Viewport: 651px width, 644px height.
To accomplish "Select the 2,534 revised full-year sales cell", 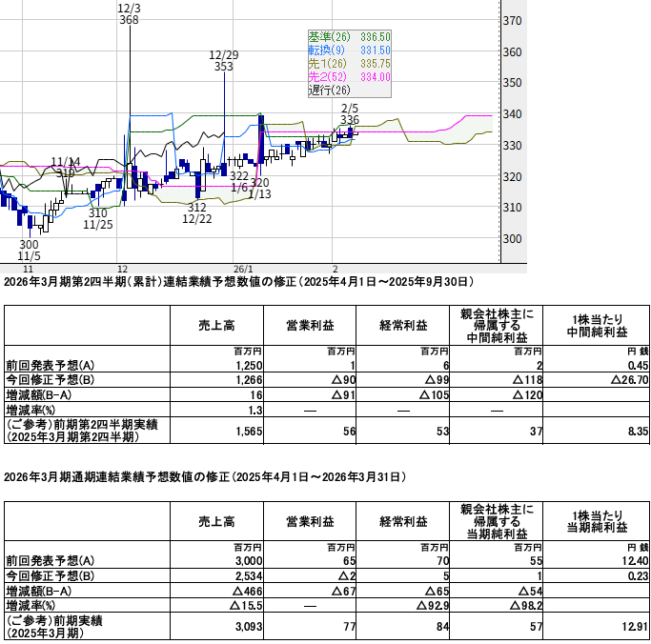I will click(244, 574).
